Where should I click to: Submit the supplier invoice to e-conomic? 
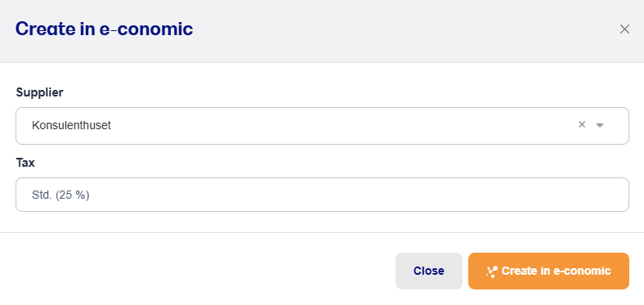pos(548,271)
